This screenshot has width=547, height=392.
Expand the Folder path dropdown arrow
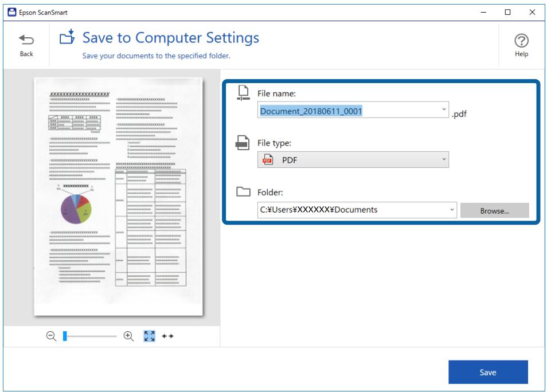pos(452,210)
